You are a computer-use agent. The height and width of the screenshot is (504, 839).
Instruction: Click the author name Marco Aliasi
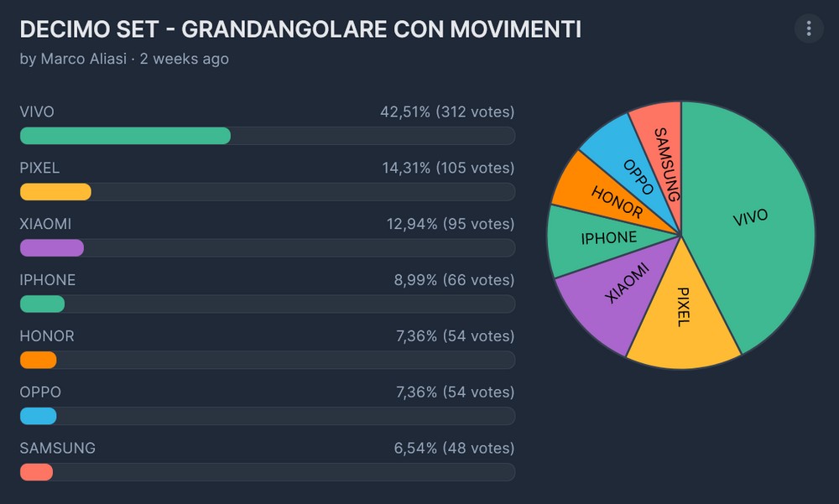coord(85,60)
